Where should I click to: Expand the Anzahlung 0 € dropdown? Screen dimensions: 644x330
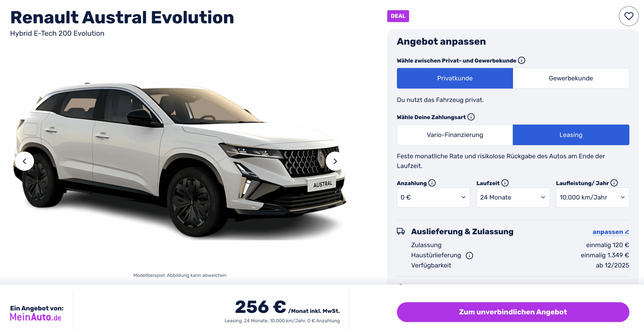click(433, 197)
